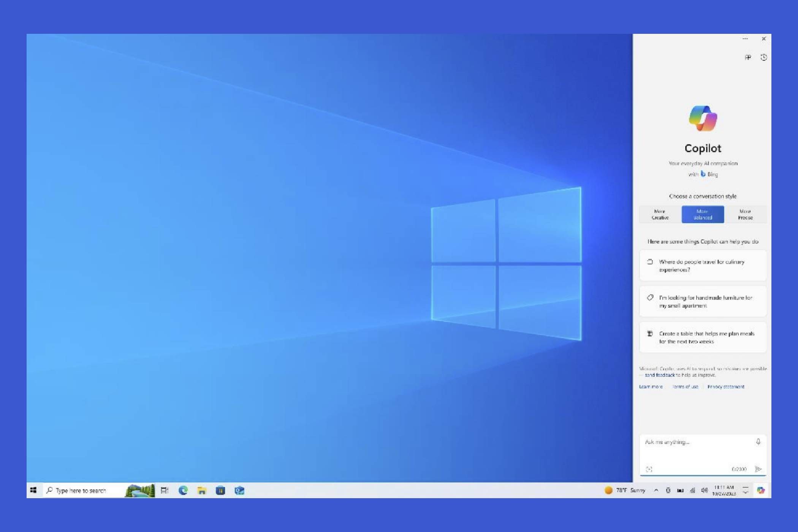
Task: Click the Copilot icon in taskbar
Action: tap(760, 490)
